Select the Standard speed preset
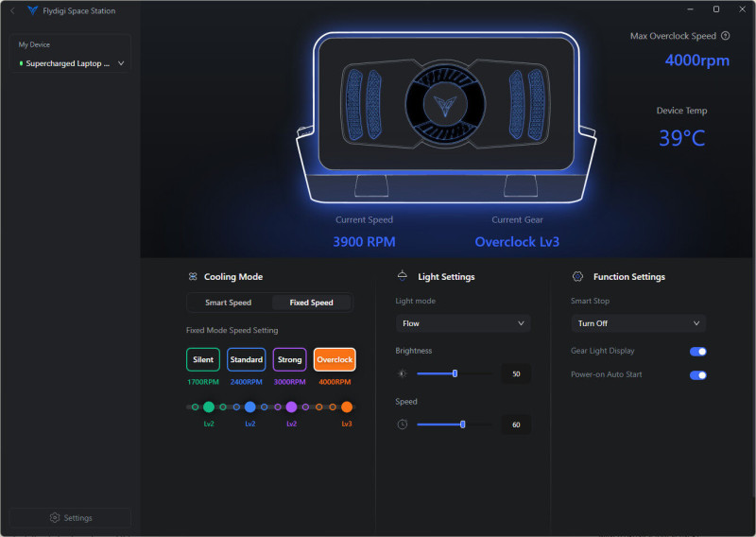Image resolution: width=756 pixels, height=537 pixels. pyautogui.click(x=247, y=359)
